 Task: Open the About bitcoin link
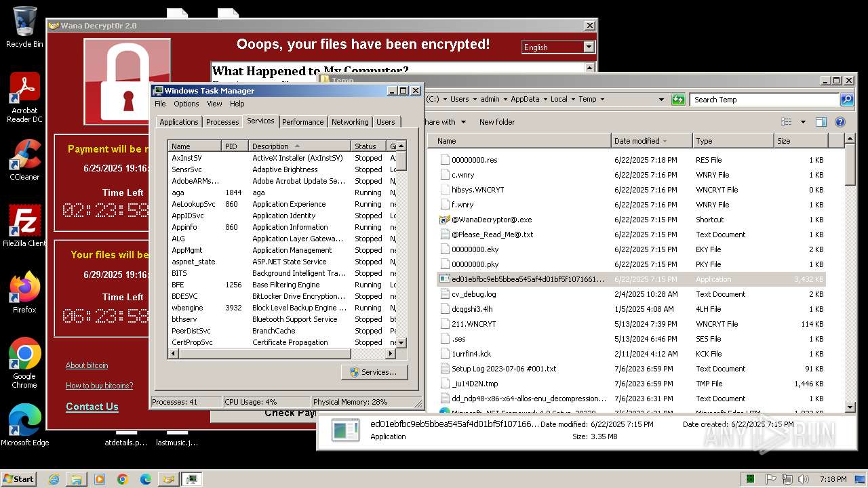click(x=87, y=365)
